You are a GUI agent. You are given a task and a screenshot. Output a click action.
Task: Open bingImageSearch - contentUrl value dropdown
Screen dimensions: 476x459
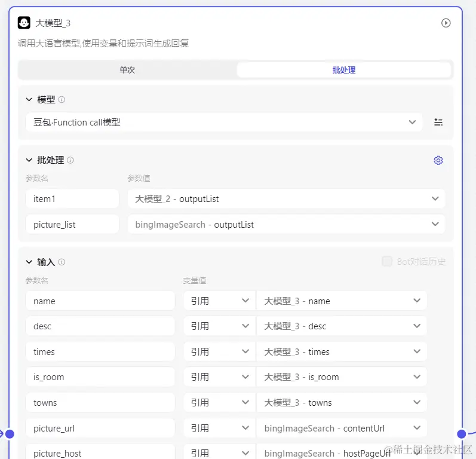[x=342, y=428]
